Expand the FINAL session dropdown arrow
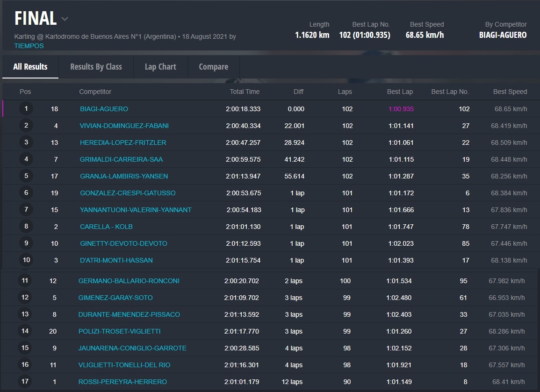This screenshot has height=392, width=540. (x=65, y=19)
